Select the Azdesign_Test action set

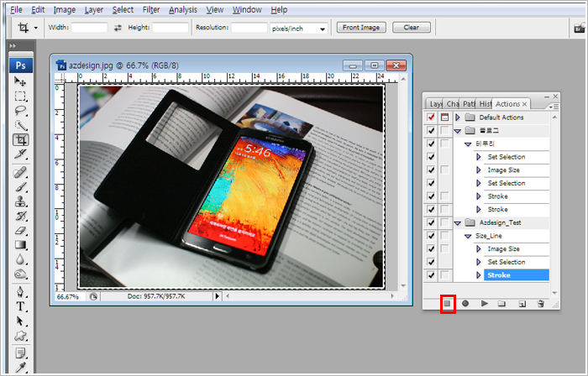point(501,222)
